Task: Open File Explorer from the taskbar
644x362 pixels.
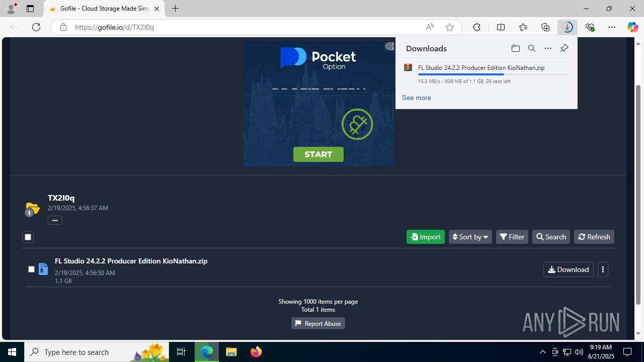Action: tap(231, 352)
